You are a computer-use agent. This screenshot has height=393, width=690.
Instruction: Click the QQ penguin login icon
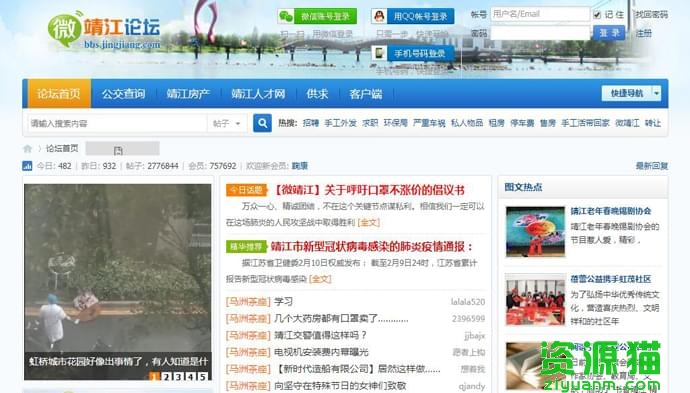(x=379, y=17)
